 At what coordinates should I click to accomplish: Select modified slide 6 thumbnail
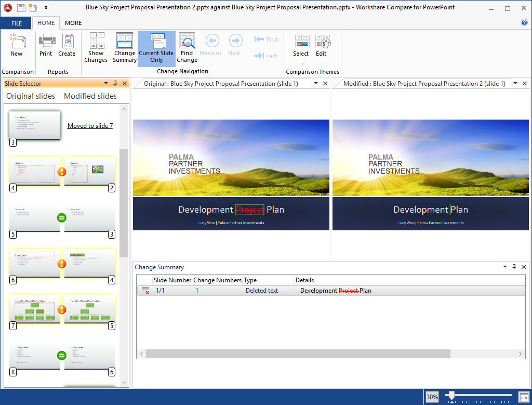(90, 355)
